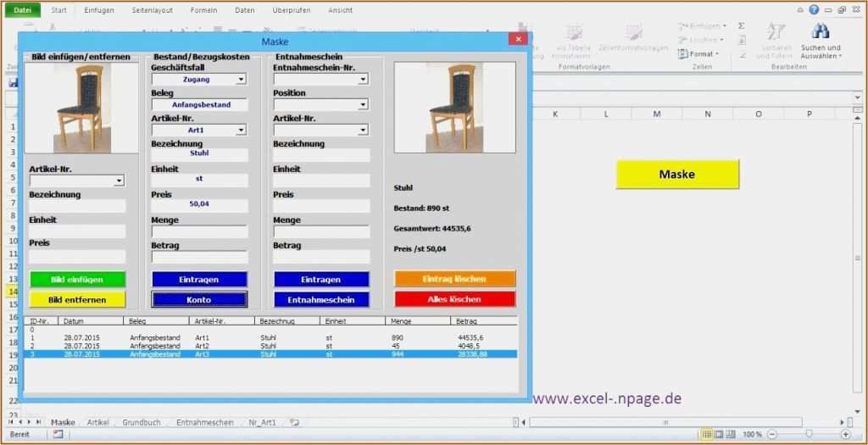Open Artikel-Nr. dropdown in Entnahmeschein section
This screenshot has width=868, height=445.
363,131
